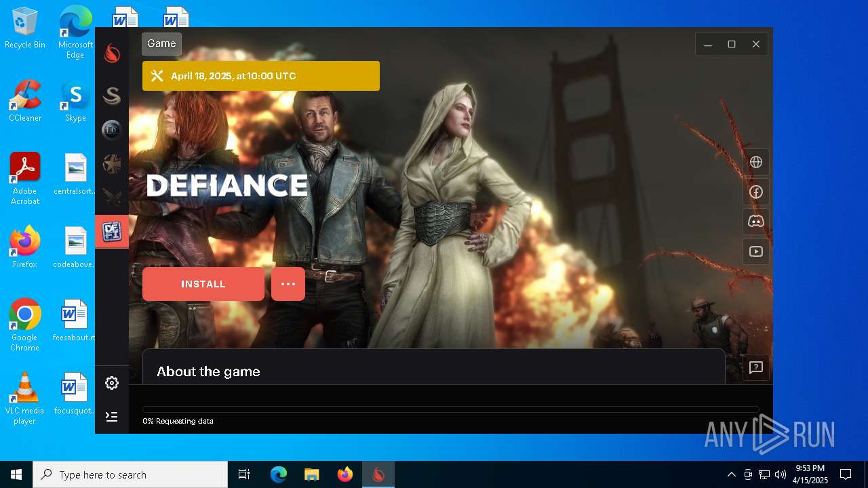
Task: Select the LC game icon in the sidebar
Action: click(112, 129)
